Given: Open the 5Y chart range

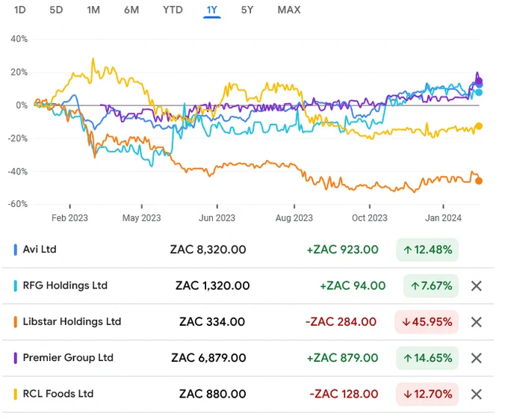Looking at the screenshot, I should [x=247, y=10].
